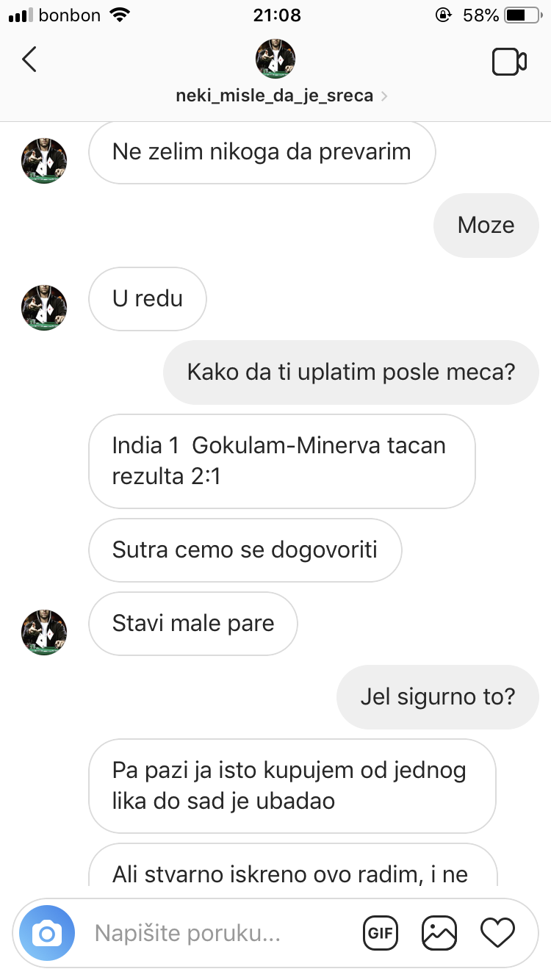Start a video call with camera icon
Image resolution: width=551 pixels, height=980 pixels.
(509, 62)
